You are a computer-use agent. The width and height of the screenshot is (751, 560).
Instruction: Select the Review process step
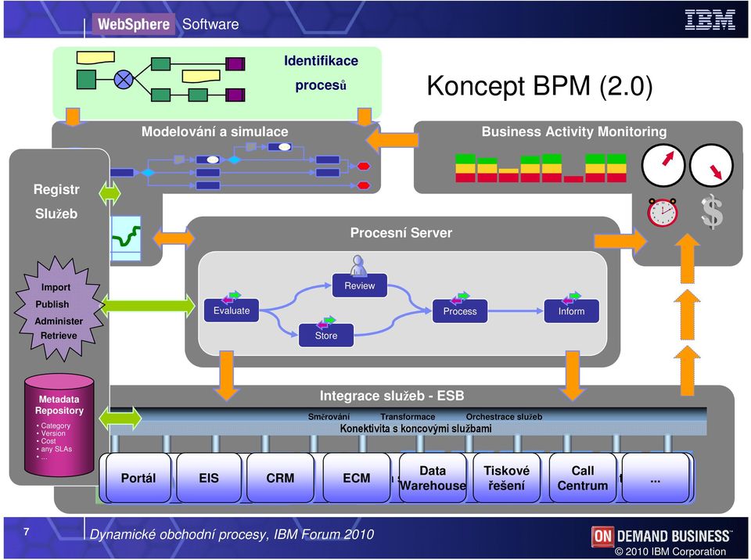pyautogui.click(x=360, y=285)
